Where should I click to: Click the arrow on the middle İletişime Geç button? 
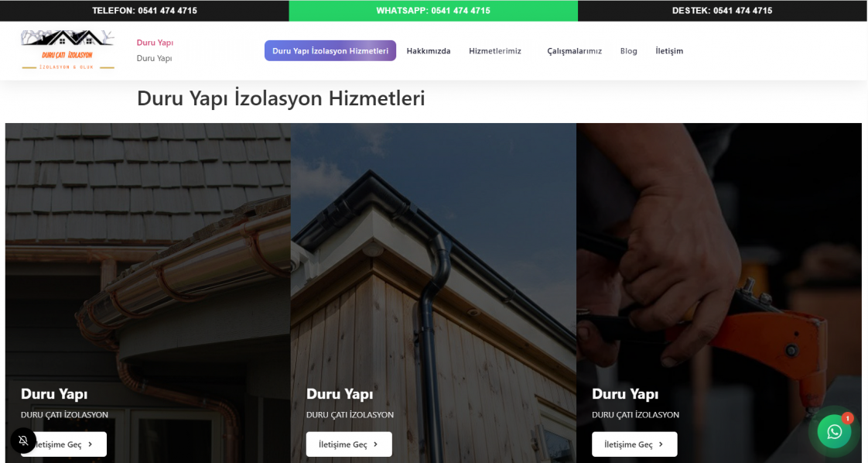click(375, 444)
